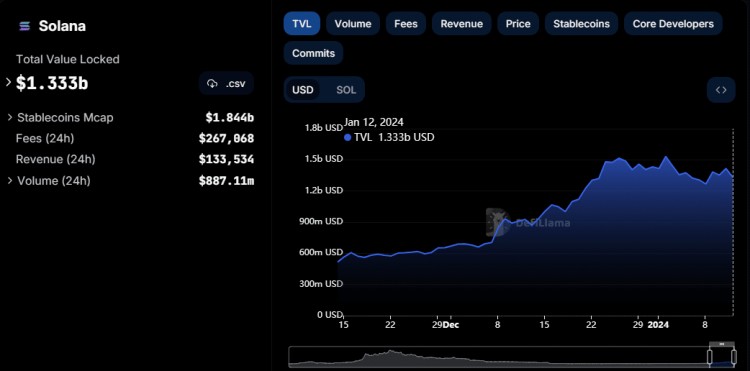Grab the left range selector handle
750x371 pixels.
click(709, 357)
